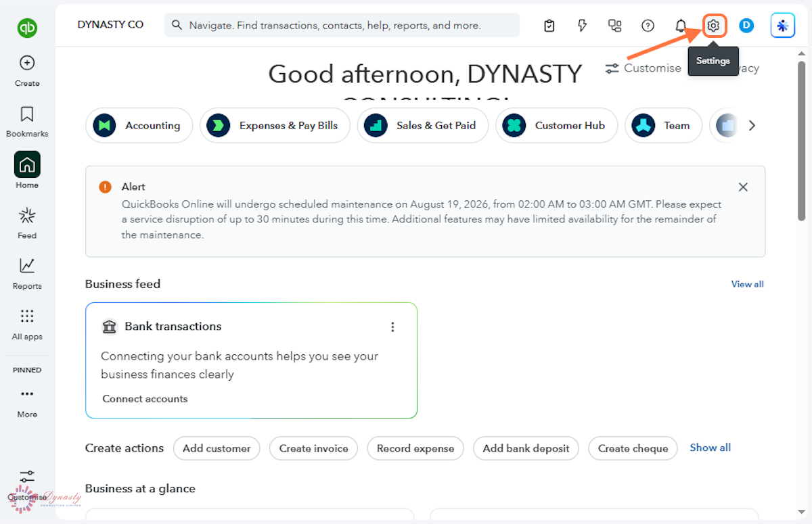Image resolution: width=812 pixels, height=524 pixels.
Task: Click Show all create actions
Action: [710, 448]
